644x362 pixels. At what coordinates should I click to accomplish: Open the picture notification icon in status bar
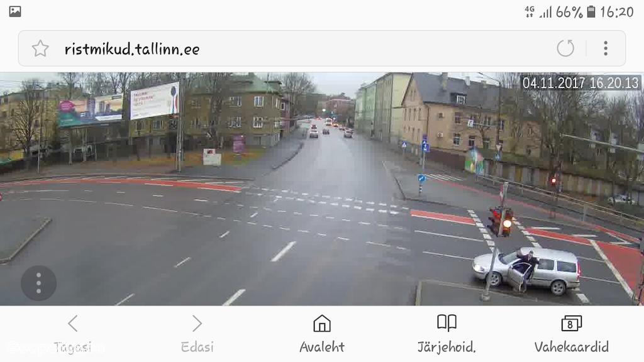coord(15,11)
